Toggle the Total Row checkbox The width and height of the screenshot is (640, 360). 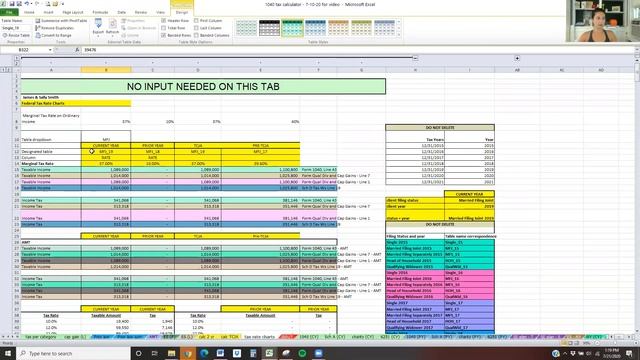click(x=164, y=28)
